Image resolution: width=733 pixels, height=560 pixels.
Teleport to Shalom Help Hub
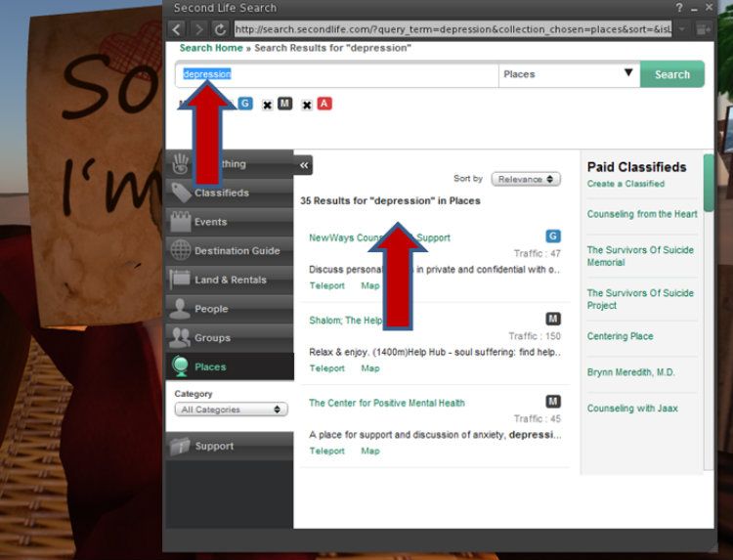coord(326,368)
